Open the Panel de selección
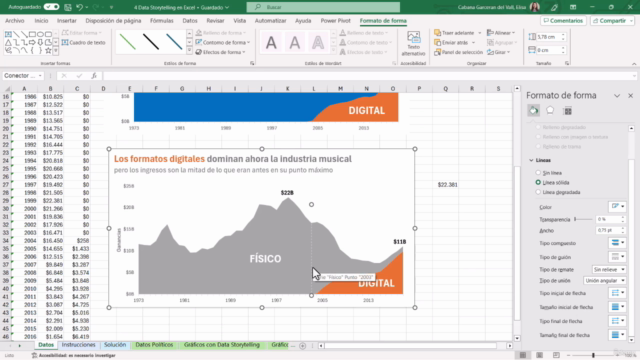The image size is (640, 360). pos(458,52)
